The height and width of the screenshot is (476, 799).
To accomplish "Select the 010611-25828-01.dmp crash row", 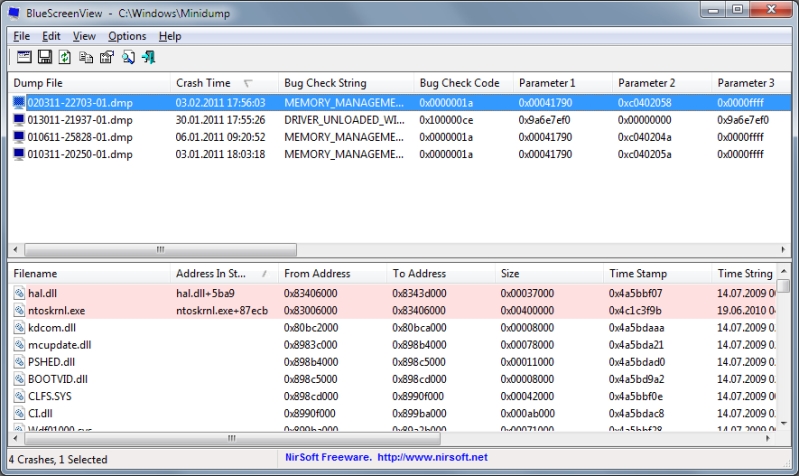I will point(400,138).
